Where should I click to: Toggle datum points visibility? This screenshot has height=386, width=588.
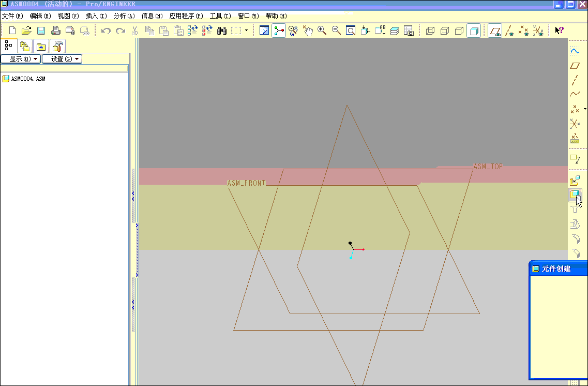click(x=524, y=31)
